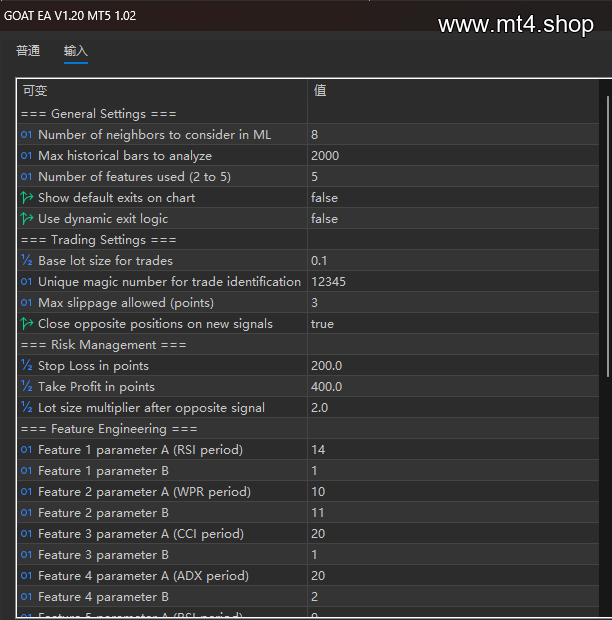Click fraction icon beside Base lot size
This screenshot has width=612, height=620.
click(26, 261)
